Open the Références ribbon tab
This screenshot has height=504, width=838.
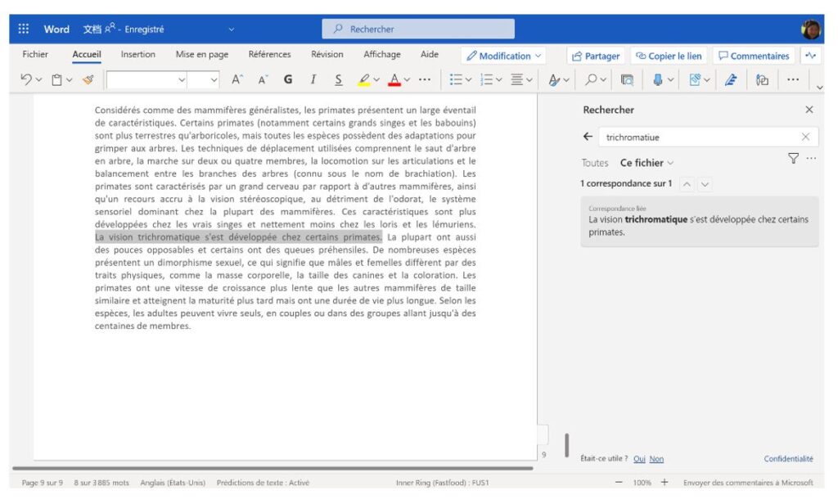pos(269,55)
